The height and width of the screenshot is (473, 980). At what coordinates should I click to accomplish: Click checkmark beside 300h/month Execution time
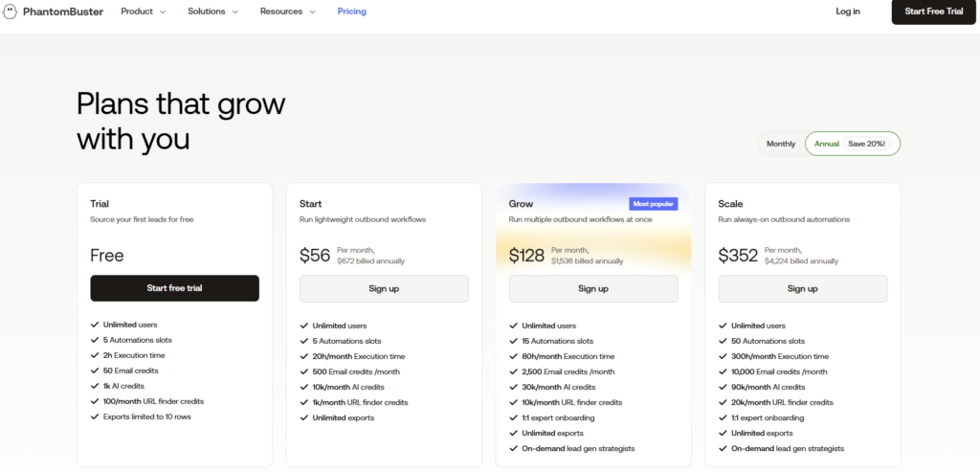723,356
